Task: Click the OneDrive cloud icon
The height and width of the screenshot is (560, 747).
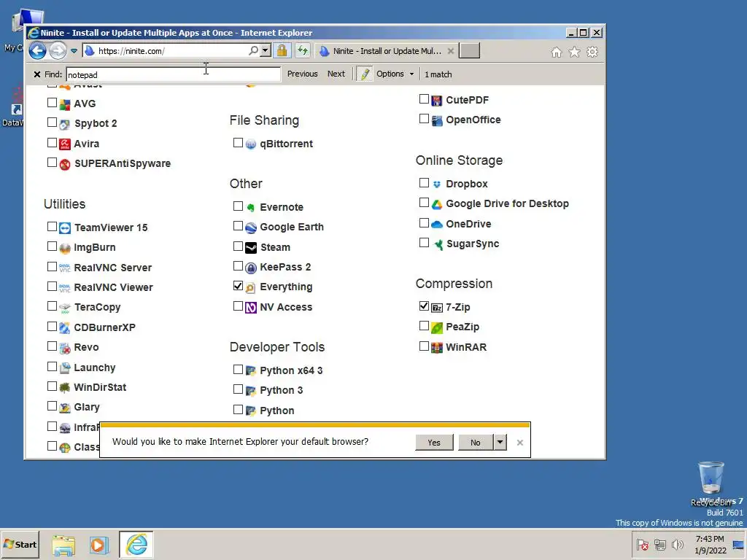Action: 437,225
